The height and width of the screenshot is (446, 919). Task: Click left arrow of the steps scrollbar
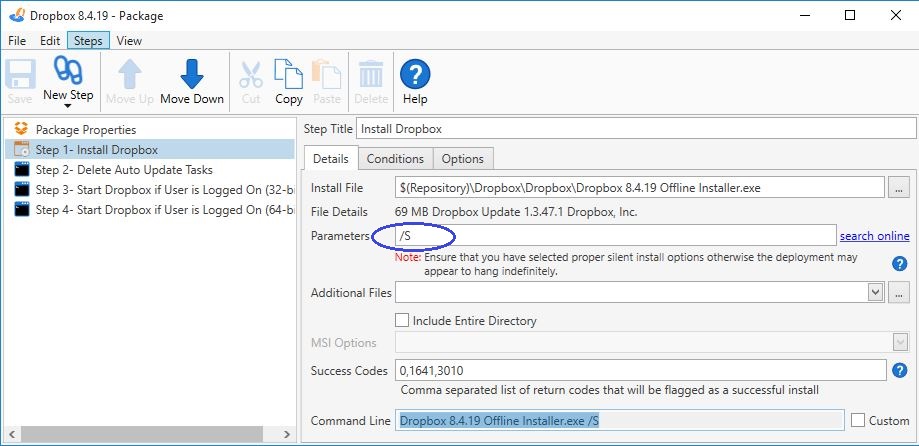tap(11, 434)
